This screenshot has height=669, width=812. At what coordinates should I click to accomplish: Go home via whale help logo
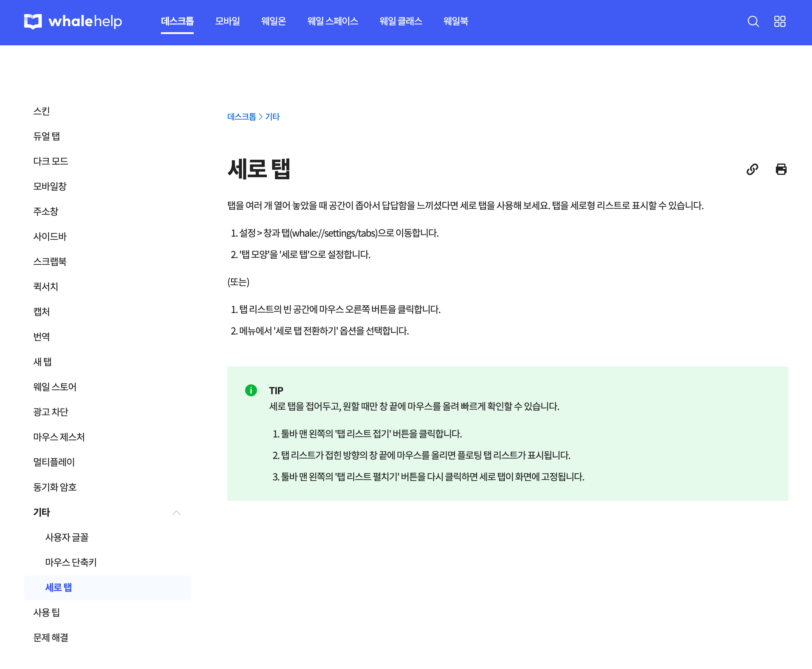[x=73, y=21]
